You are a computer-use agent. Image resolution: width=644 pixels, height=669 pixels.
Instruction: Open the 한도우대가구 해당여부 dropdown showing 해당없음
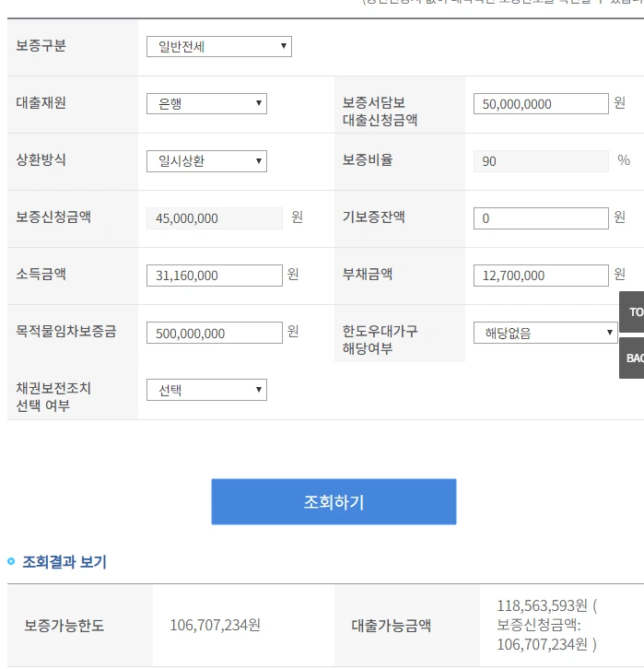pos(545,333)
